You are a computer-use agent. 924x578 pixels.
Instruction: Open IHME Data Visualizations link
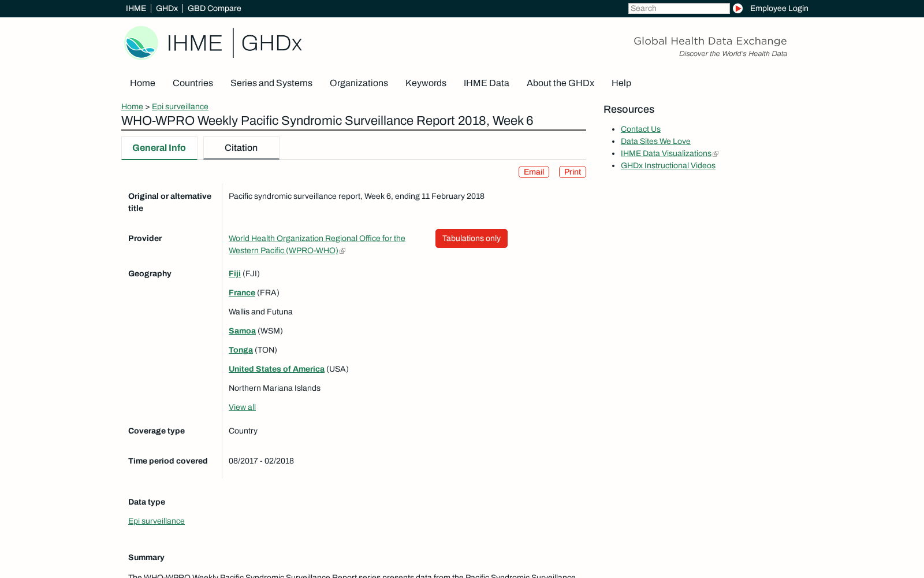pos(666,153)
